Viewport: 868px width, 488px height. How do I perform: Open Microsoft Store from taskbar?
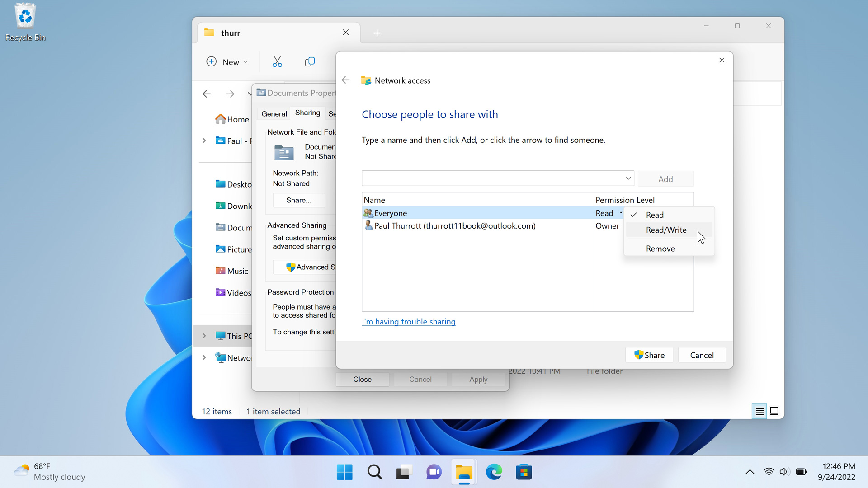point(524,472)
